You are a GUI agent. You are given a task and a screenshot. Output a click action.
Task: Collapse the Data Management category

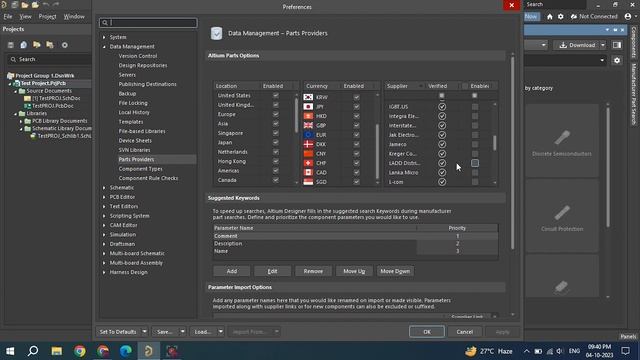pos(104,47)
